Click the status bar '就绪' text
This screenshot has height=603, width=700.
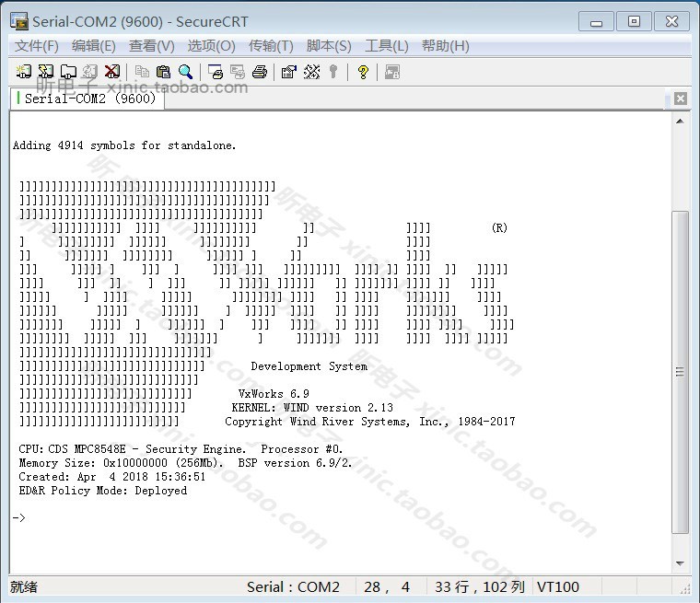tap(24, 586)
